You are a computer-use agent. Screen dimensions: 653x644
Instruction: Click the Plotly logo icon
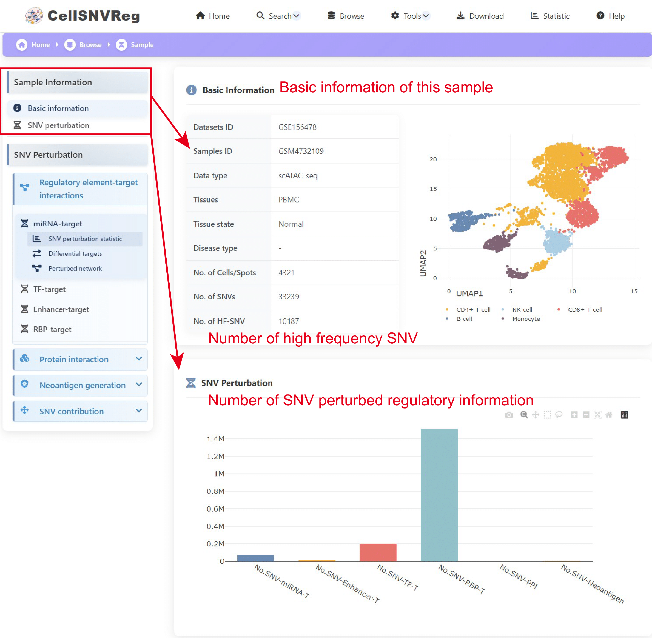tap(624, 415)
